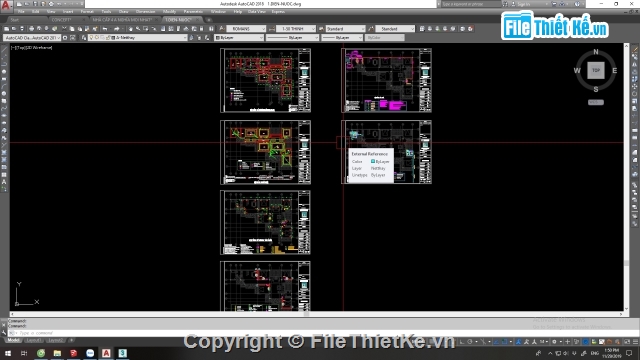Image resolution: width=640 pixels, height=360 pixels.
Task: Click Customization menu icon in status bar
Action: [x=636, y=342]
